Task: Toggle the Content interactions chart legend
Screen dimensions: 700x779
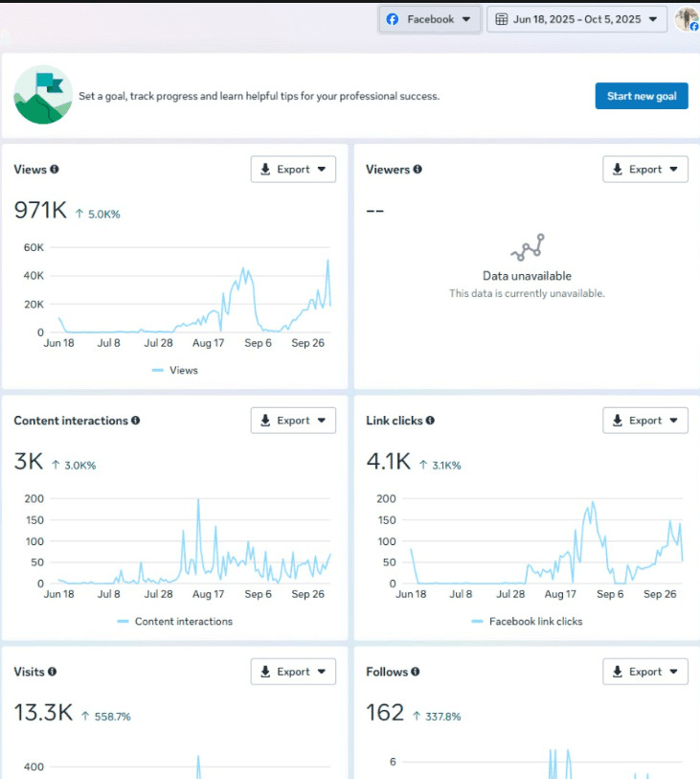Action: click(173, 621)
